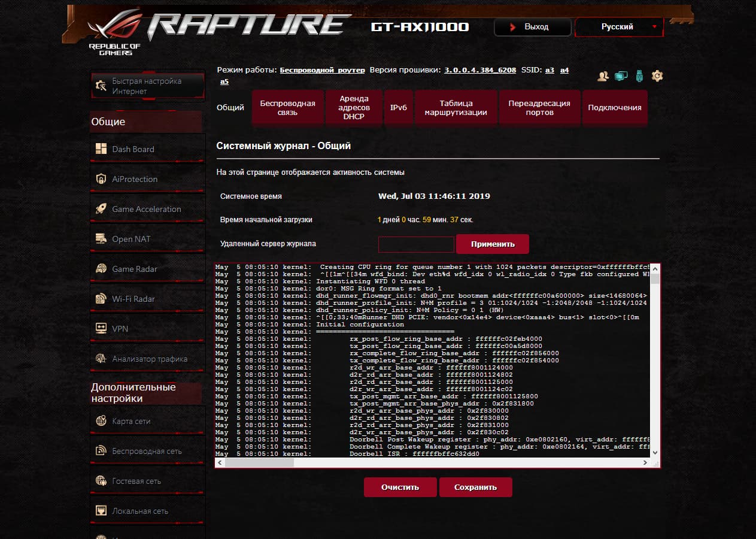Viewport: 756px width, 539px height.
Task: Open the Dash Board icon in sidebar
Action: 101,149
